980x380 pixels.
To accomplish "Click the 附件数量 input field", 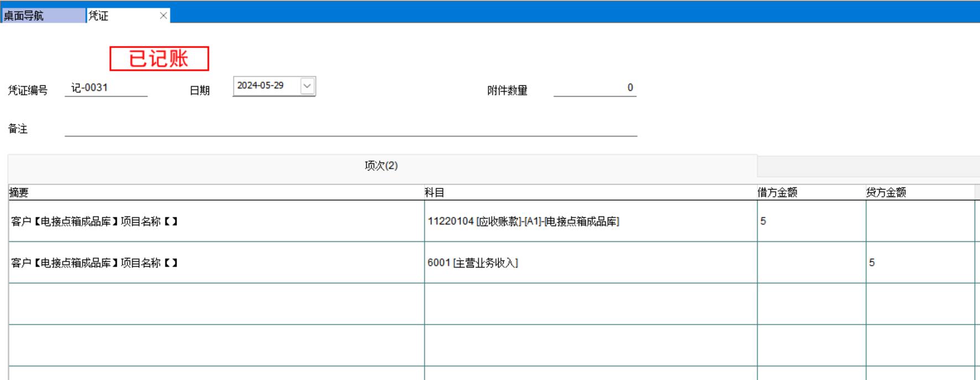I will [594, 88].
